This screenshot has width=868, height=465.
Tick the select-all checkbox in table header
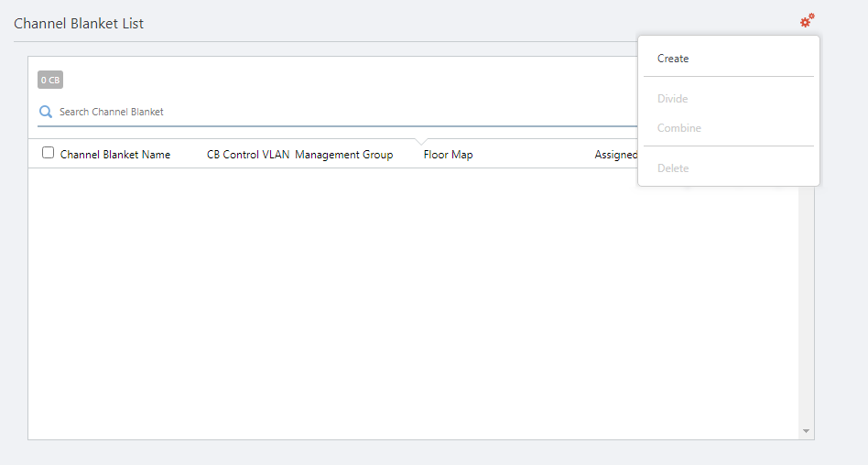pos(49,154)
